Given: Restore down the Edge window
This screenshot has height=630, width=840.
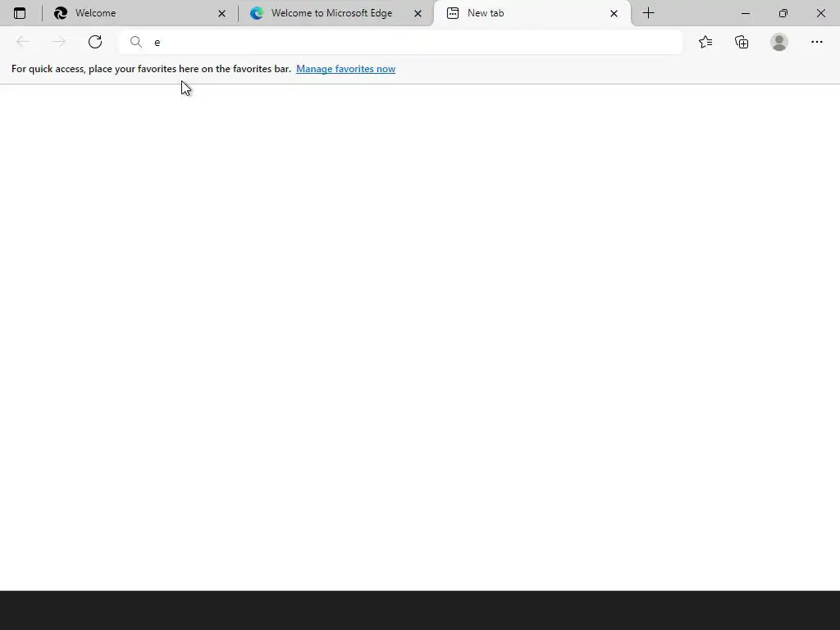Looking at the screenshot, I should coord(783,13).
